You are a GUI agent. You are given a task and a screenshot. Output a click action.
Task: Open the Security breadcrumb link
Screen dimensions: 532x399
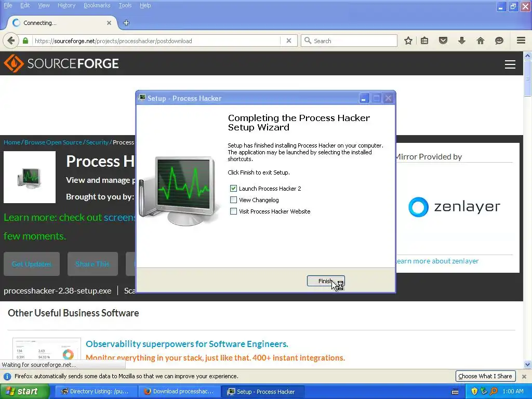[97, 142]
